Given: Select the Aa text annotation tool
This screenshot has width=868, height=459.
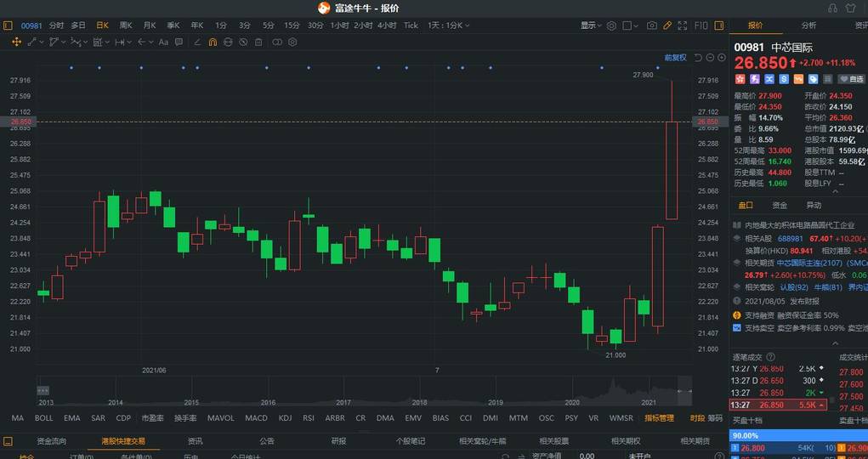Looking at the screenshot, I should click(163, 42).
